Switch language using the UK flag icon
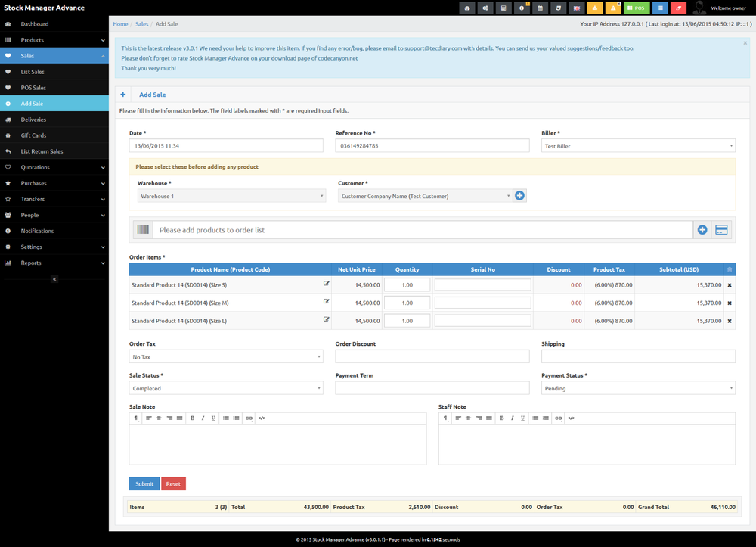The width and height of the screenshot is (756, 547). click(x=578, y=8)
